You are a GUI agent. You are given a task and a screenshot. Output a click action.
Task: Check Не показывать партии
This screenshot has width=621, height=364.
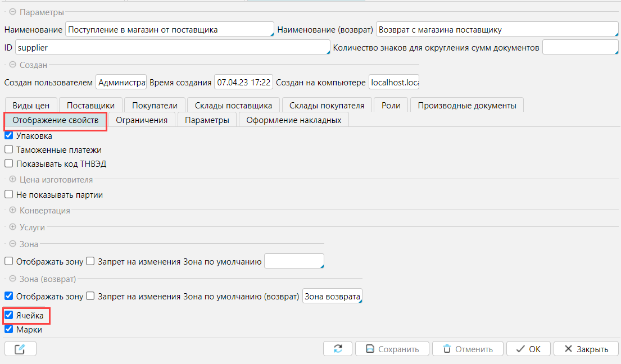[x=9, y=195]
